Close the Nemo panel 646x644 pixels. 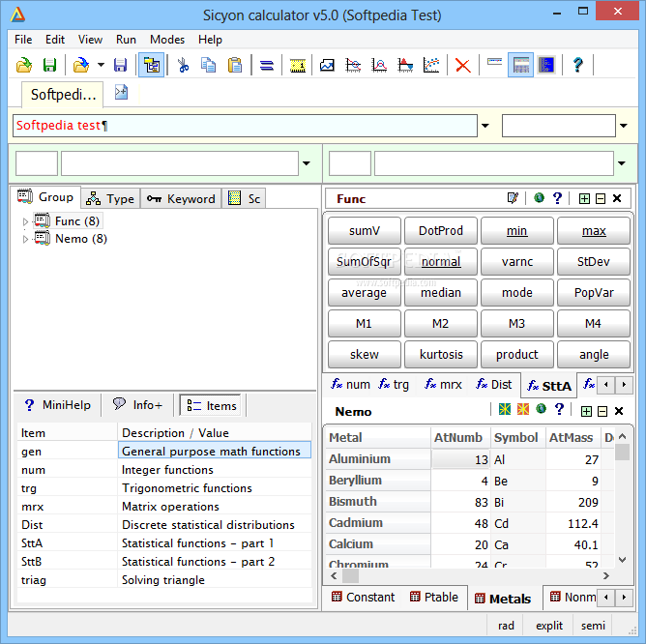618,411
